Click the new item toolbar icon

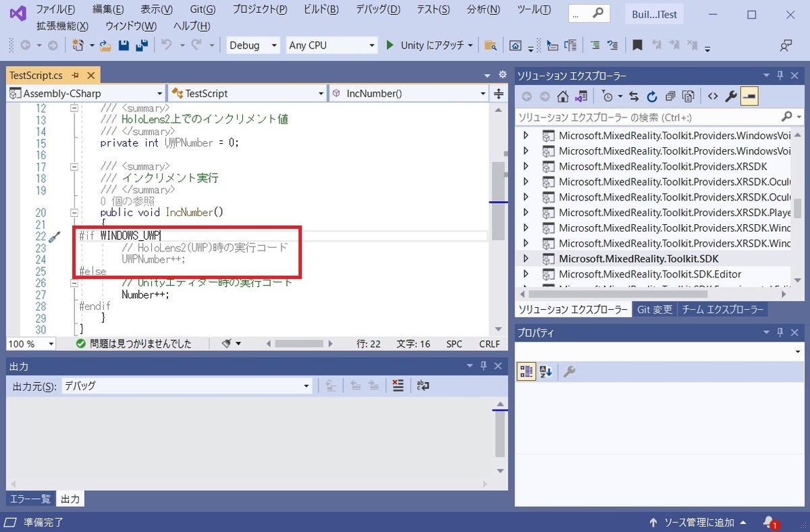[x=78, y=45]
